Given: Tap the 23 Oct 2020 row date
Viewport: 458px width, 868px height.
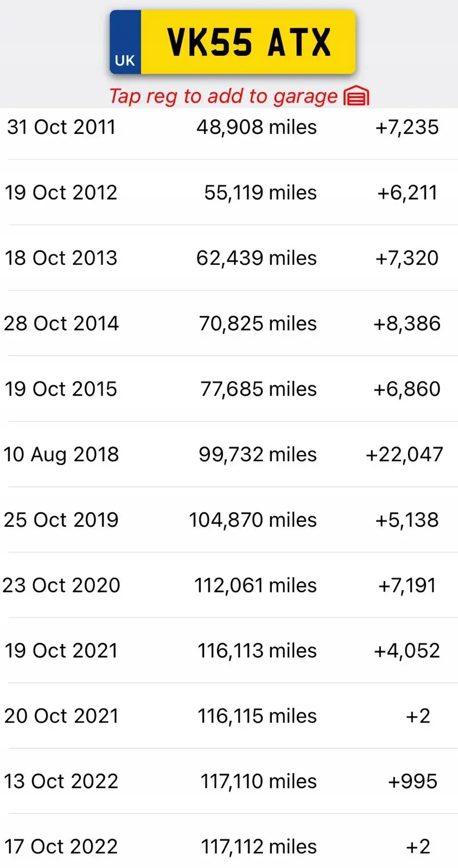Looking at the screenshot, I should point(61,585).
